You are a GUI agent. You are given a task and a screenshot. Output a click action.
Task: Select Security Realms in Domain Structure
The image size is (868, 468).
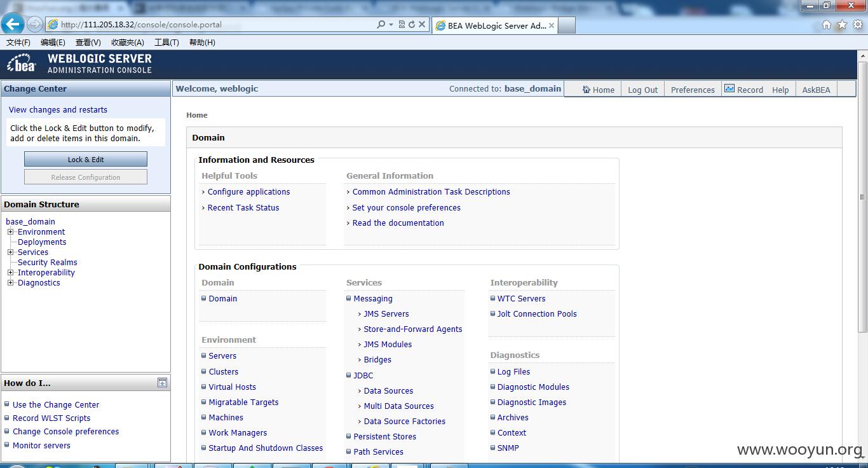point(48,263)
